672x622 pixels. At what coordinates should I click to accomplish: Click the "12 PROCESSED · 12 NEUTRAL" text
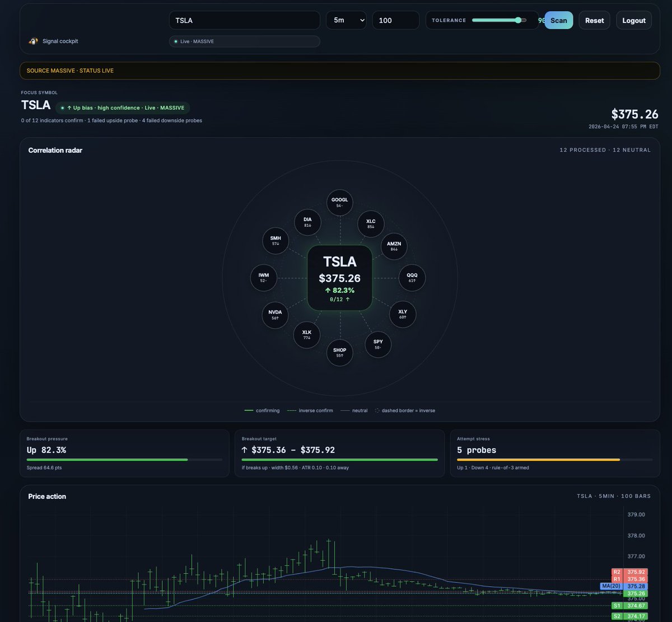tap(605, 150)
